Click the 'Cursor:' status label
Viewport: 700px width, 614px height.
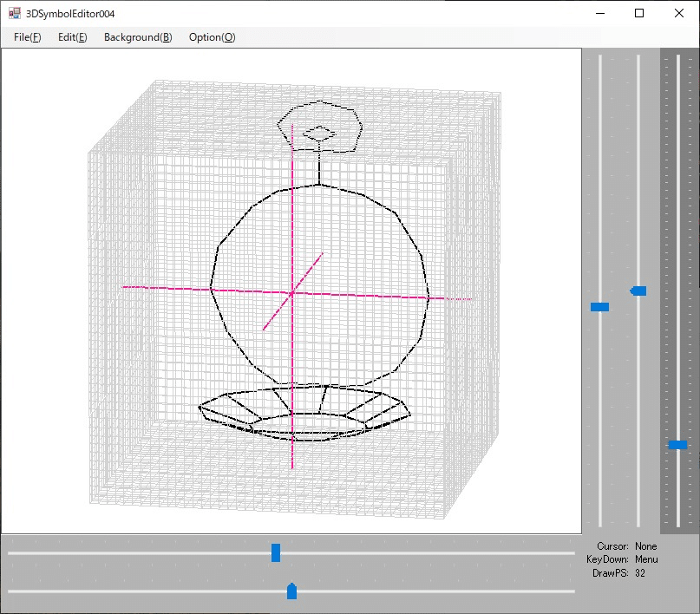612,546
